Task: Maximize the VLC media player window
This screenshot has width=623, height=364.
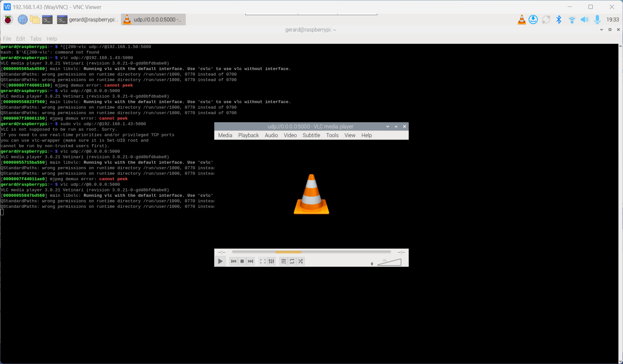Action: coord(396,127)
